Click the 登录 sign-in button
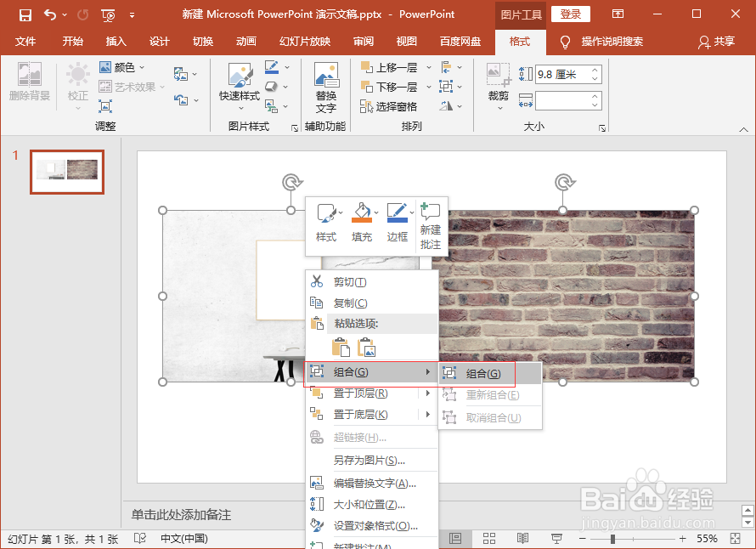756x549 pixels. (570, 14)
